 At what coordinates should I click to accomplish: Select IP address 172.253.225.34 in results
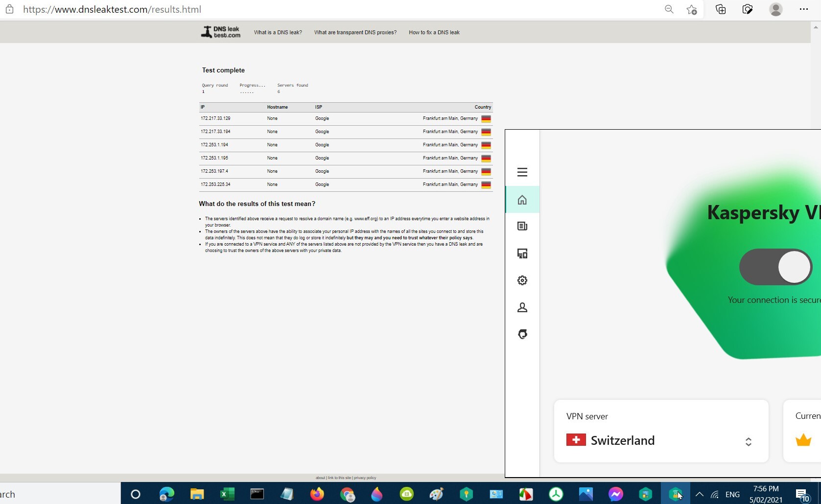[x=215, y=184]
